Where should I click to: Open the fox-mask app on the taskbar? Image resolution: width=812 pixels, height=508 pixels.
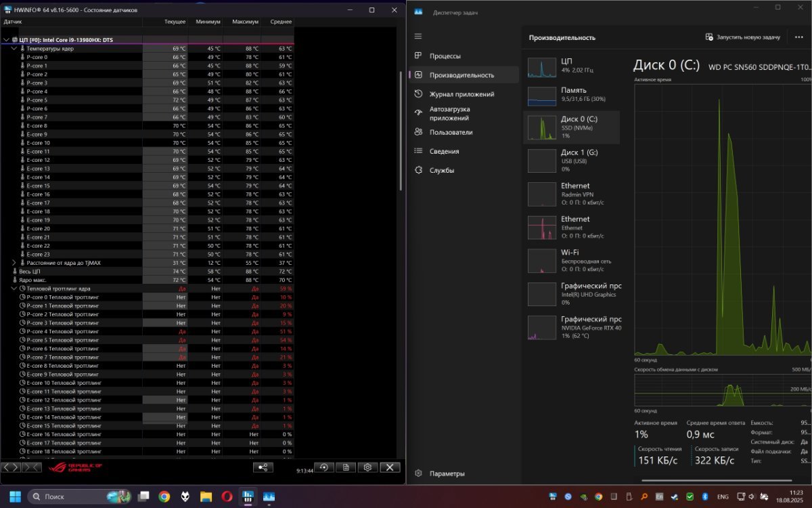tap(185, 496)
